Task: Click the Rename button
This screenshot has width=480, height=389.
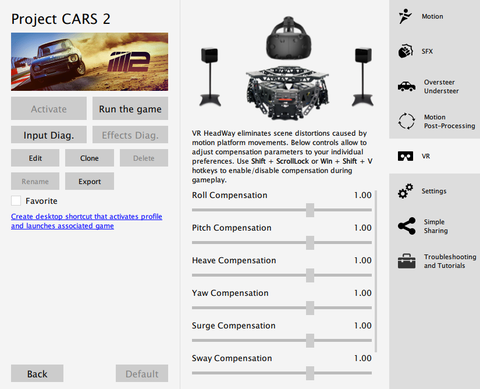Action: tap(35, 181)
